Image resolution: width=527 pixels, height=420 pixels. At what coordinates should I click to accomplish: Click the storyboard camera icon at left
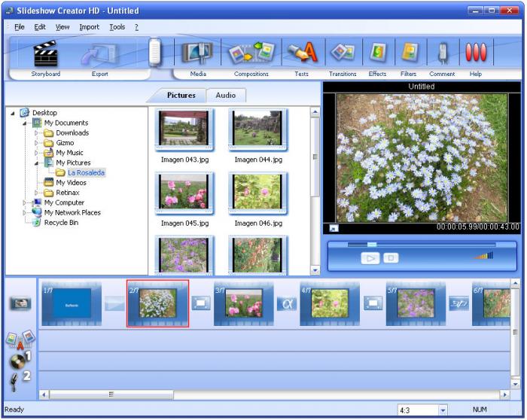(x=20, y=304)
